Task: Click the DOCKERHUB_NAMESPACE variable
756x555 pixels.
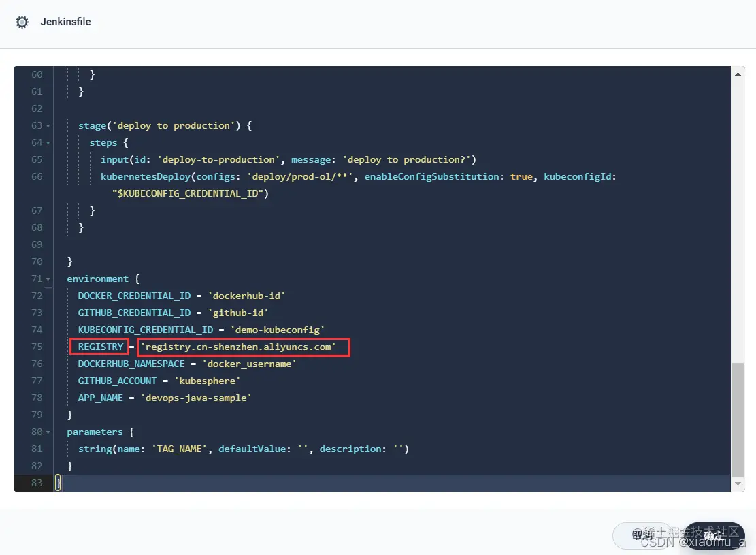Action: [131, 364]
